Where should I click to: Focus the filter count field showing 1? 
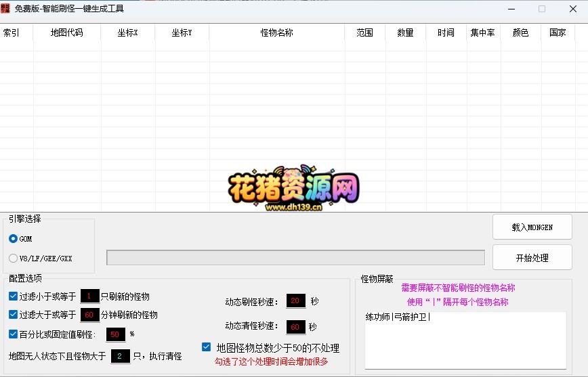coord(89,296)
